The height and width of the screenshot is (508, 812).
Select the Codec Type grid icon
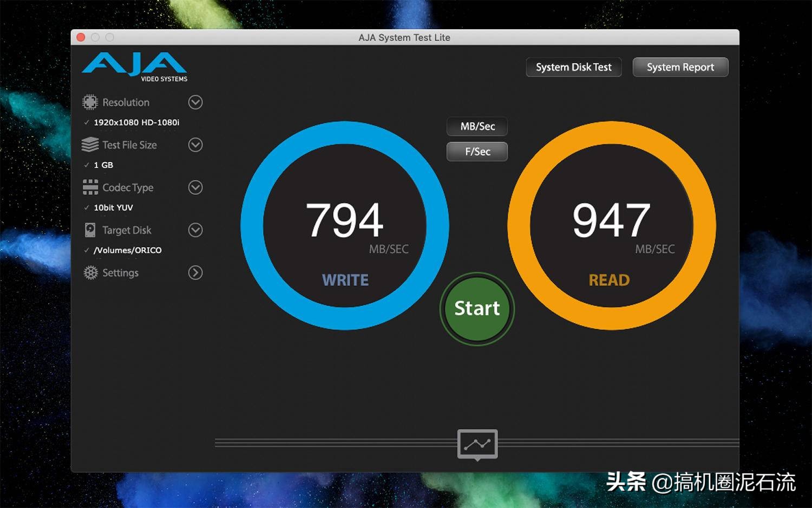click(90, 187)
